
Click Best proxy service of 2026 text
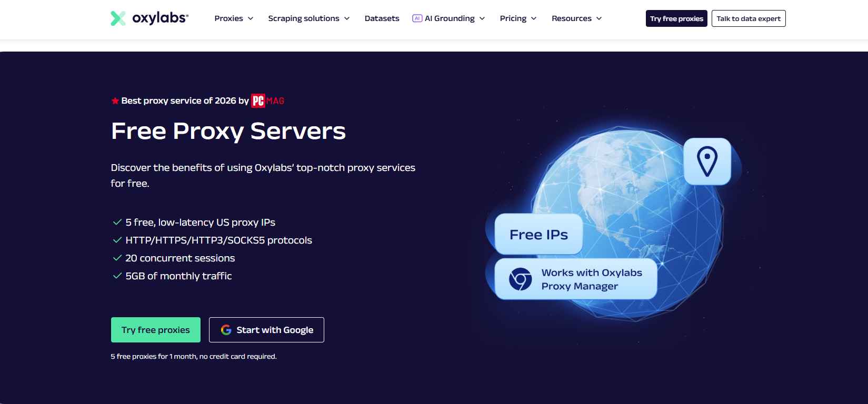tap(185, 100)
